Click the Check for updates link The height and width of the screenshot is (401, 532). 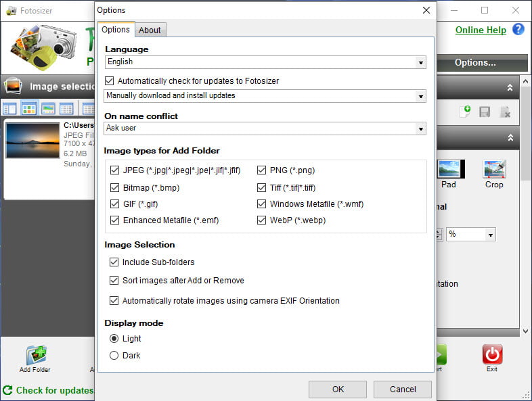55,390
